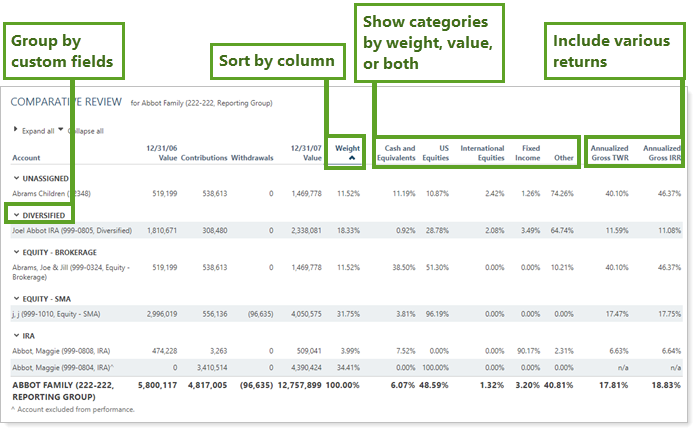Open the Joel Abbot IRA account row
The width and height of the screenshot is (696, 432).
click(71, 230)
